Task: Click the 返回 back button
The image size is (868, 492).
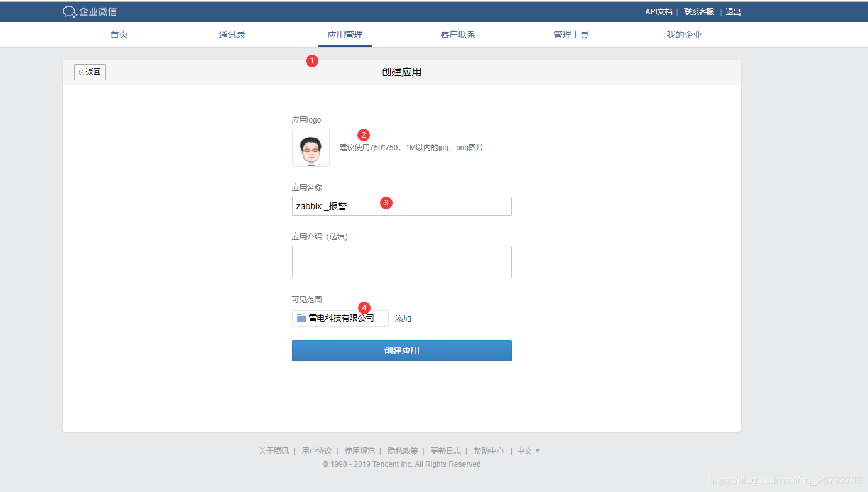Action: click(x=89, y=72)
